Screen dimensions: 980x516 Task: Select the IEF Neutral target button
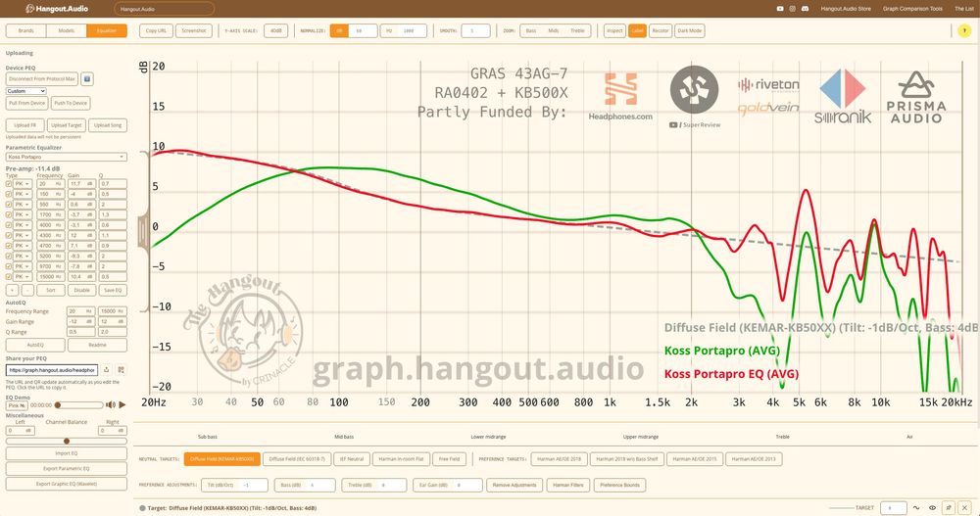(351, 459)
